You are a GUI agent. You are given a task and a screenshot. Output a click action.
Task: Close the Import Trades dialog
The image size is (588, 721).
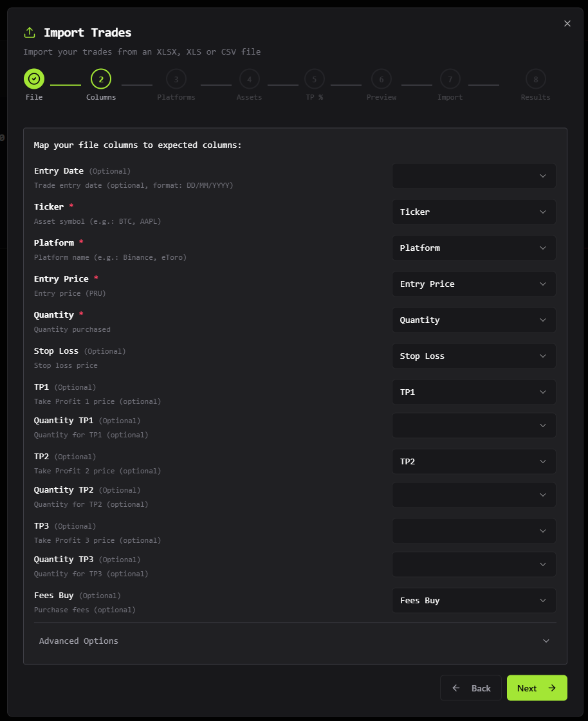567,24
